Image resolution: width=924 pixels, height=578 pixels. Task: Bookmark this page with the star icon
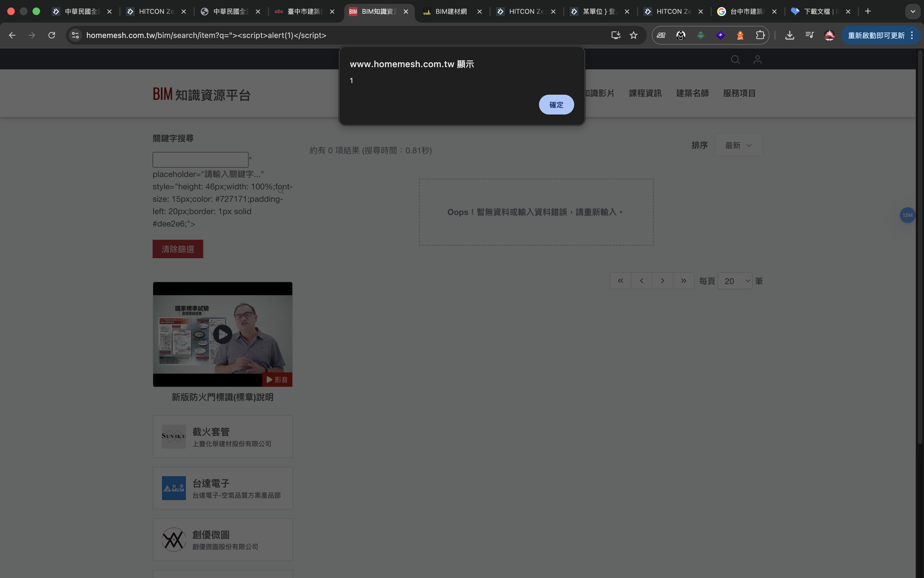click(x=633, y=35)
